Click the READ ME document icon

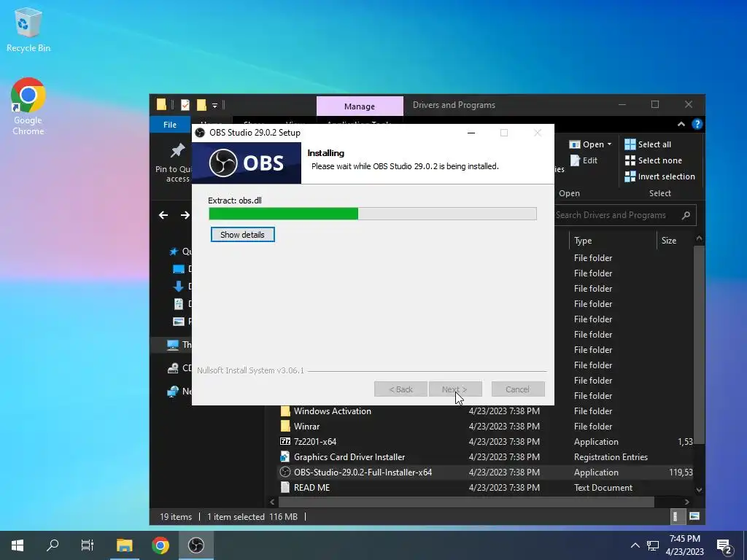coord(285,487)
